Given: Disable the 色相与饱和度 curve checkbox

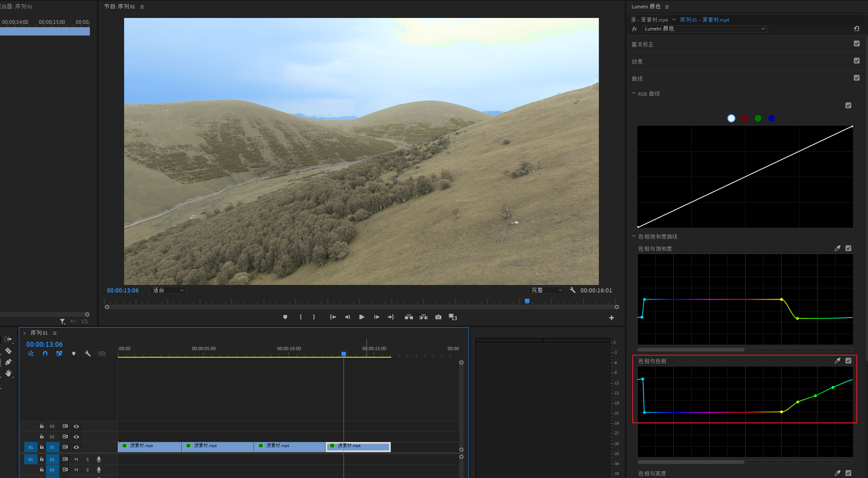Looking at the screenshot, I should tap(848, 248).
